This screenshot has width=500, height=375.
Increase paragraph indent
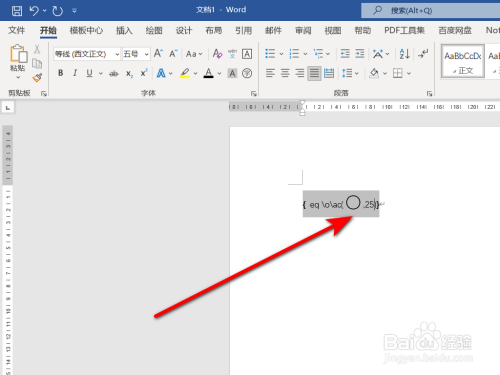(x=360, y=53)
